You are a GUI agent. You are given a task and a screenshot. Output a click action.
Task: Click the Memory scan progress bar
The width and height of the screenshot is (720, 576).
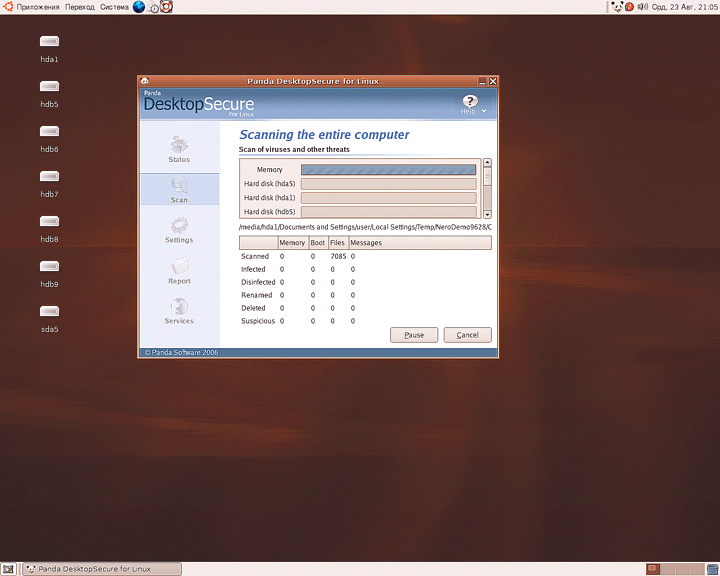coord(388,169)
